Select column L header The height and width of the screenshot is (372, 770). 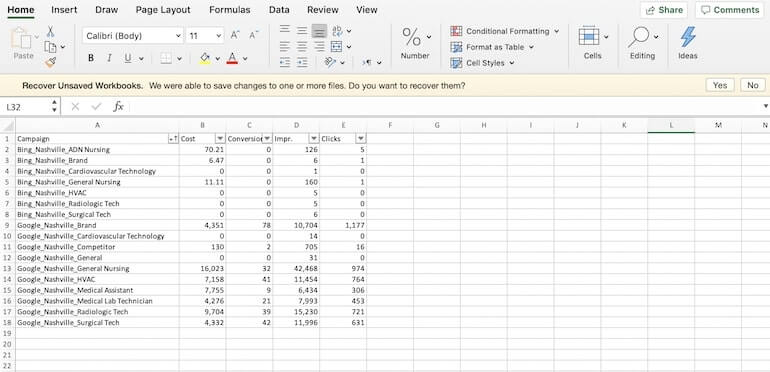coord(671,125)
